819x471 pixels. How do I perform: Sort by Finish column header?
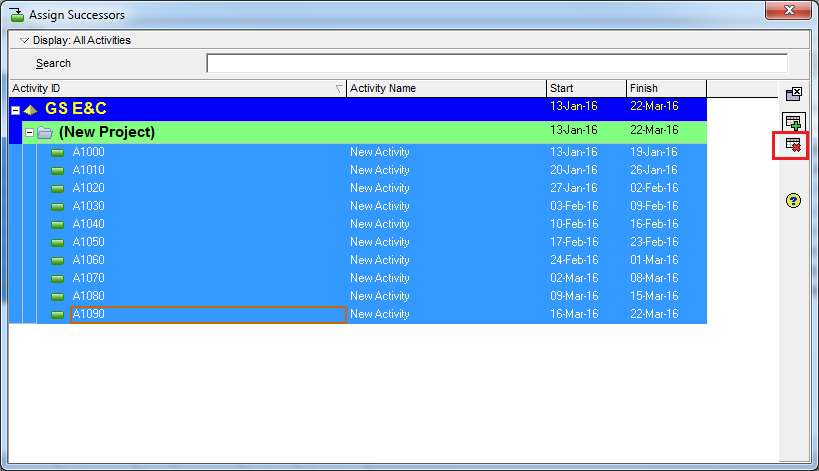pos(666,88)
